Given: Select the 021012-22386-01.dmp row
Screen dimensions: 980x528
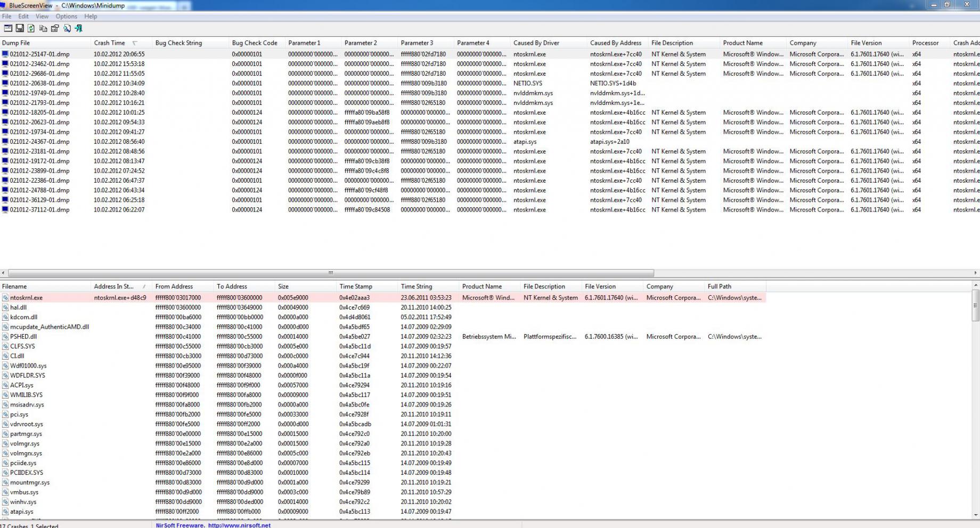Looking at the screenshot, I should point(490,181).
